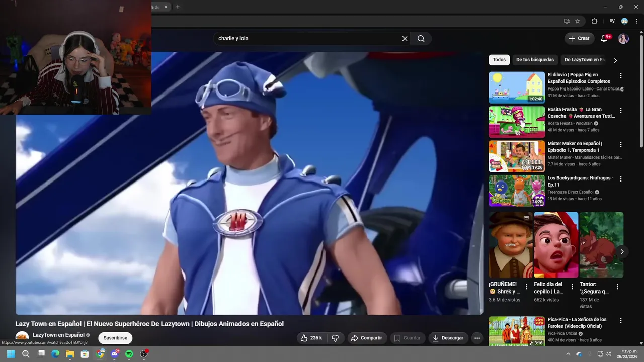Screen dimensions: 644x362
Task: Open Mister Maker Episodio 1 title
Action: coord(575,147)
